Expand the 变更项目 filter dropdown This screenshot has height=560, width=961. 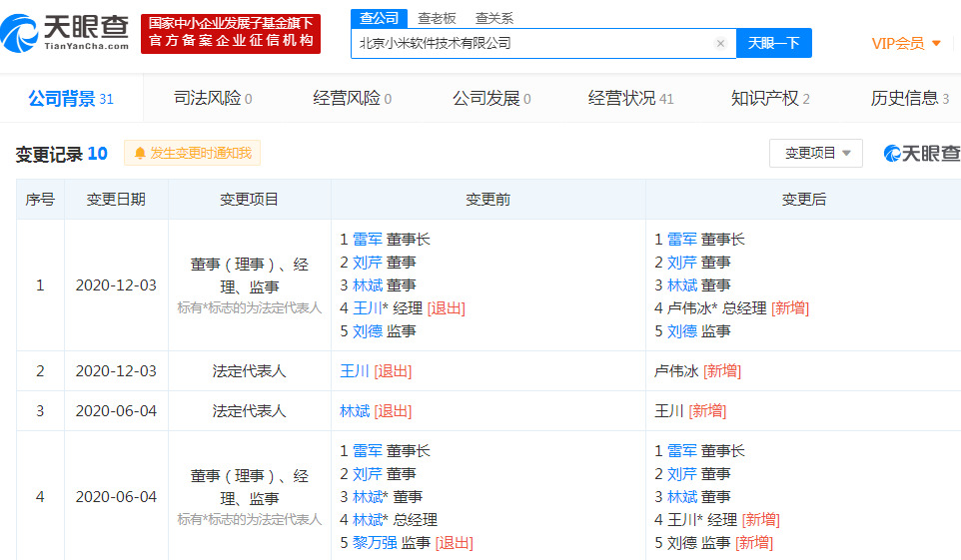pos(816,153)
